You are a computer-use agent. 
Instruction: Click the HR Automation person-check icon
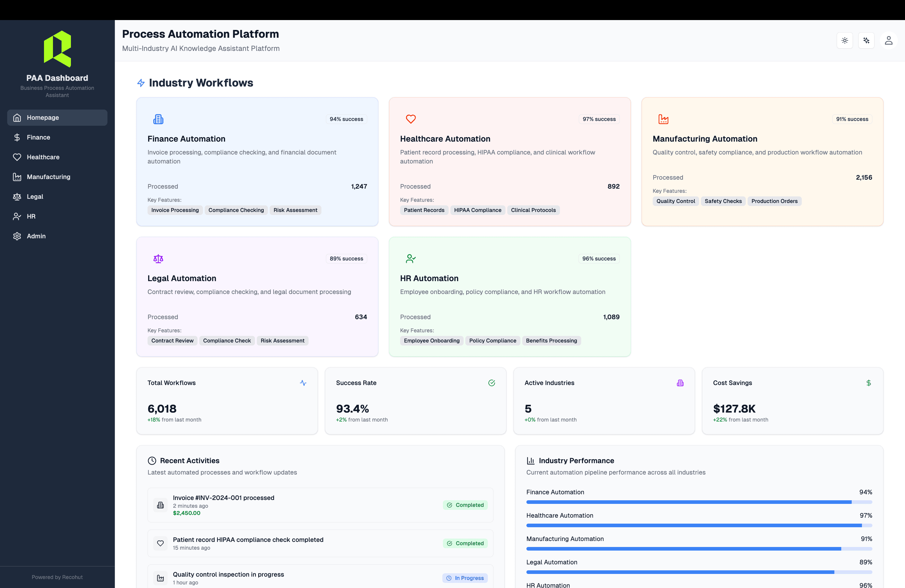[411, 258]
